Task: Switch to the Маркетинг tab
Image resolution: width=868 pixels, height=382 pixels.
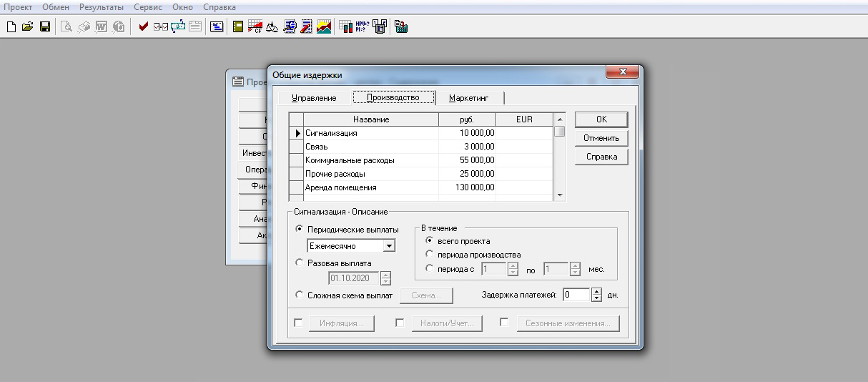Action: (469, 98)
